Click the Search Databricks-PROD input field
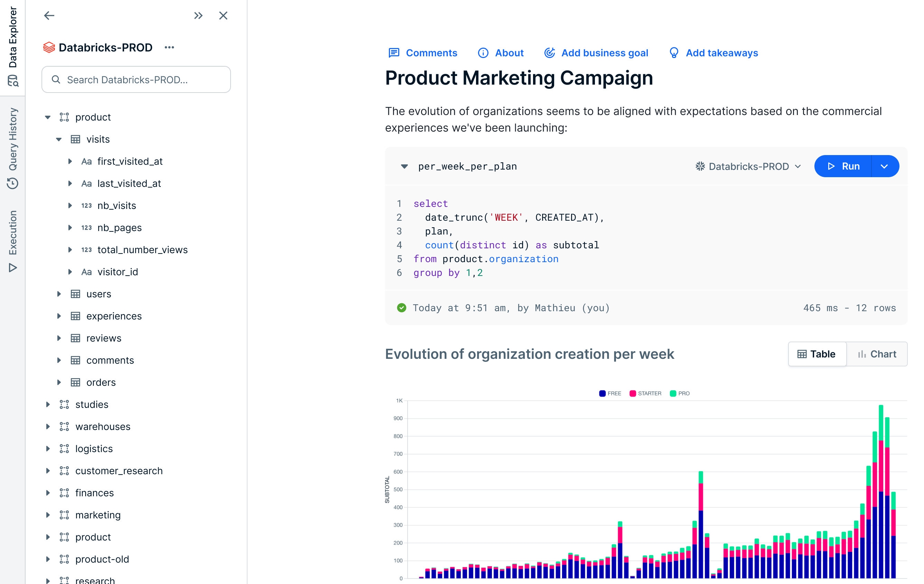 click(x=136, y=79)
